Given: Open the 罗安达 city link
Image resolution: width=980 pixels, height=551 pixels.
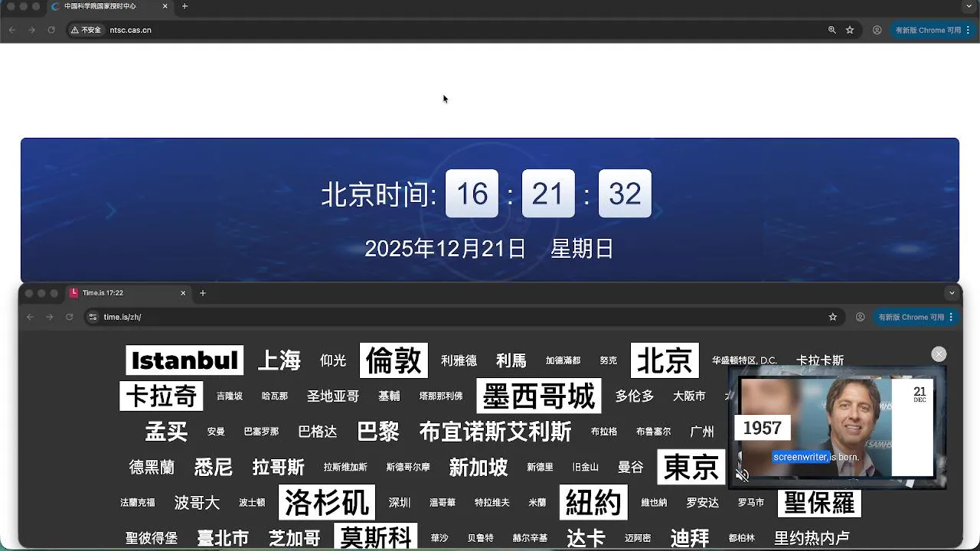Looking at the screenshot, I should click(703, 503).
